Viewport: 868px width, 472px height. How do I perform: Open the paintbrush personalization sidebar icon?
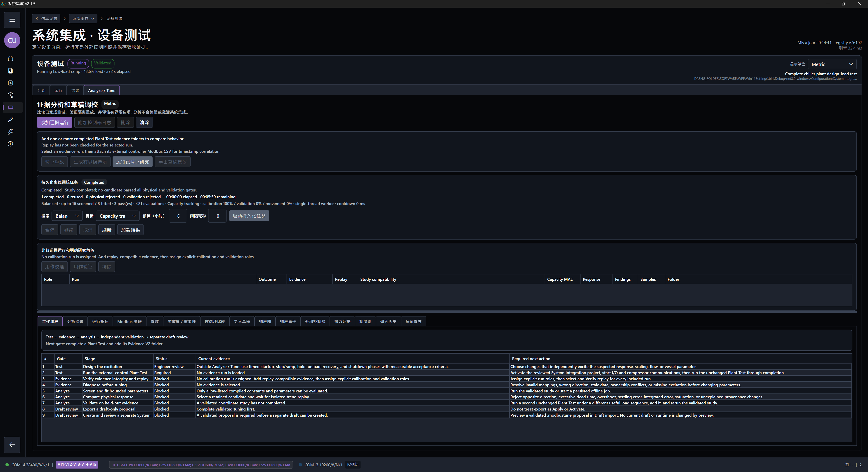tap(10, 120)
